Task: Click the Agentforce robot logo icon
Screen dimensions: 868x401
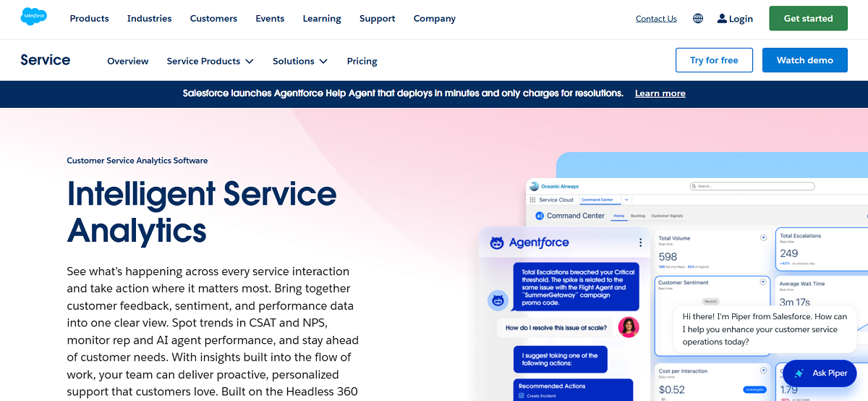Action: pyautogui.click(x=497, y=242)
